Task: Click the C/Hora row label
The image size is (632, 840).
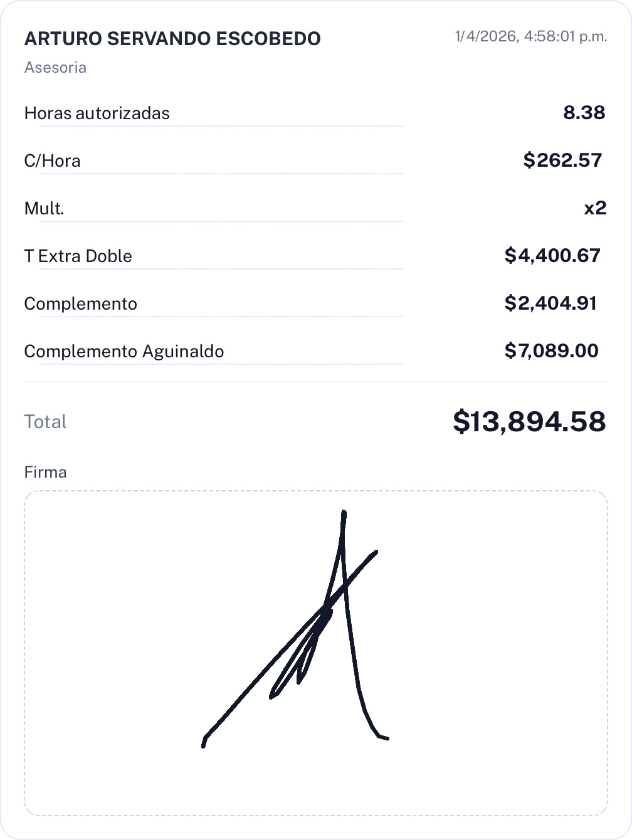Action: pos(52,161)
